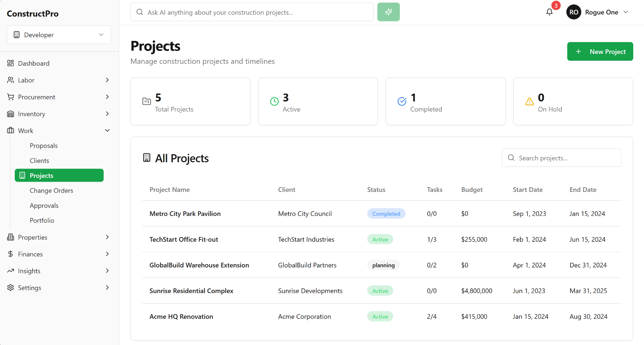The height and width of the screenshot is (345, 644).
Task: Open the Settings gear in sidebar
Action: point(10,287)
